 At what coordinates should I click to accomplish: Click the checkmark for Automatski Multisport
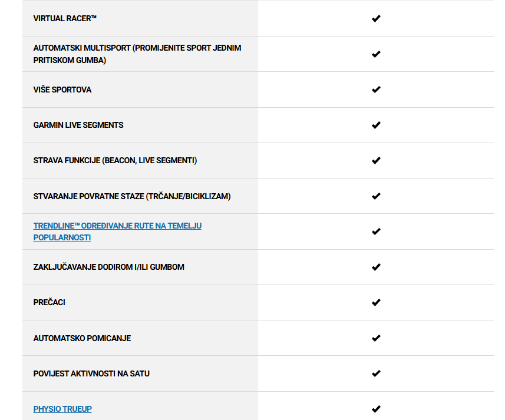tap(376, 54)
